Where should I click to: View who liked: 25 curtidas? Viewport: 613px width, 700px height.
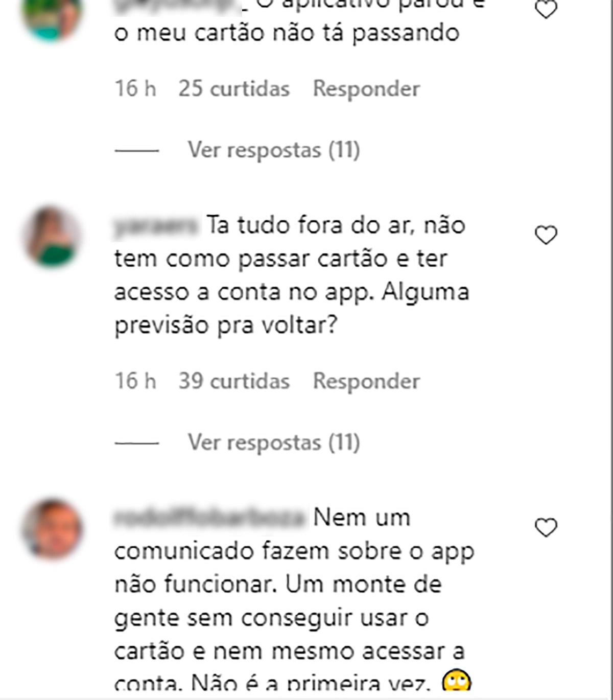tap(234, 89)
